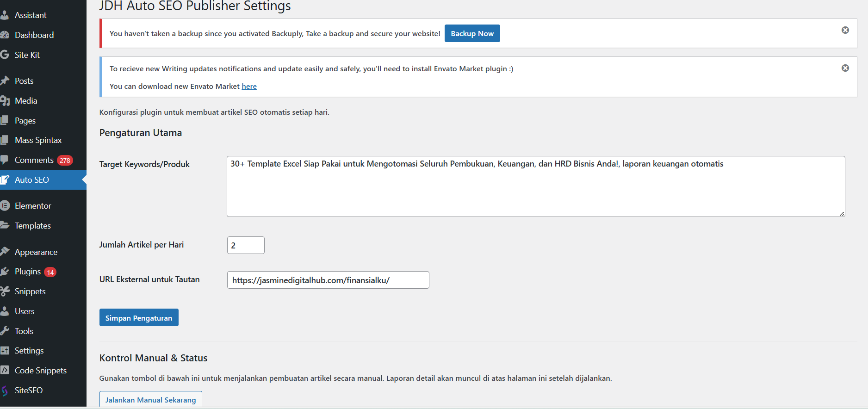Open the Users menu
The width and height of the screenshot is (868, 409).
click(43, 311)
